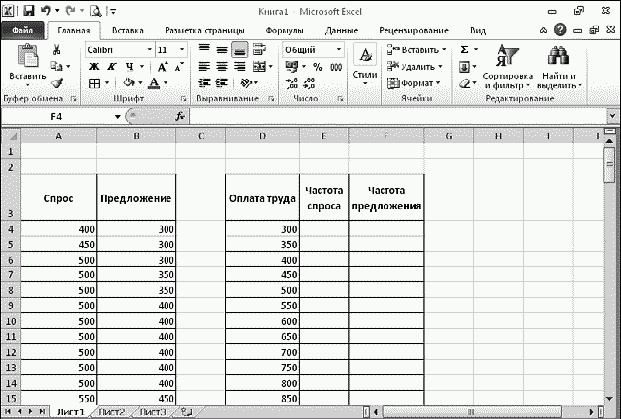Viewport: 621px width, 419px height.
Task: Align cell content to top
Action: [204, 49]
